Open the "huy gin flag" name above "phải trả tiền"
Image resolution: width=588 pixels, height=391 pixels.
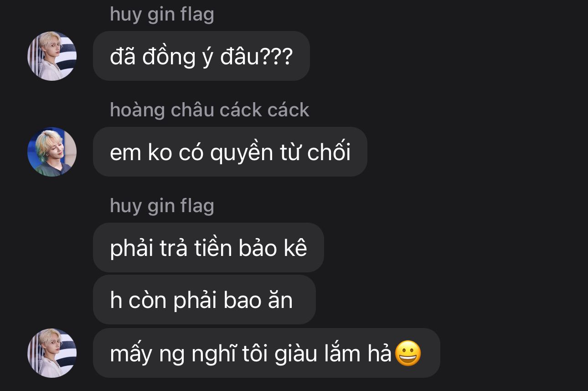[x=162, y=206]
